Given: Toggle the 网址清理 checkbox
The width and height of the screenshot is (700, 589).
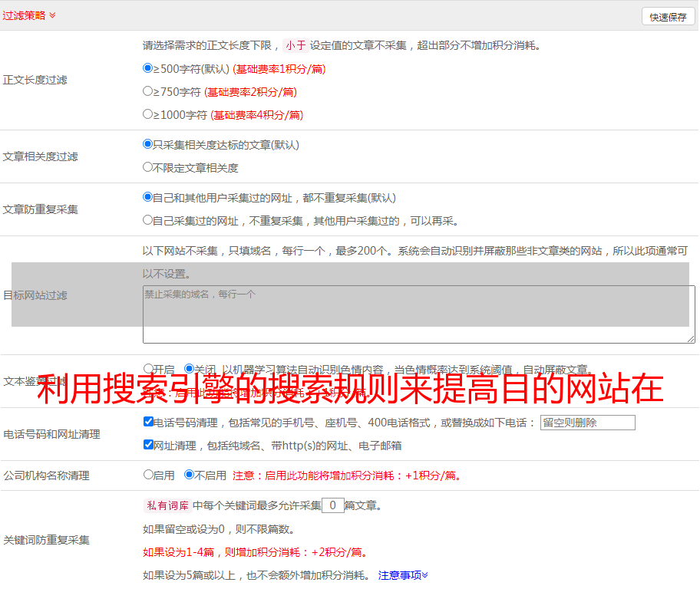Looking at the screenshot, I should [x=148, y=445].
